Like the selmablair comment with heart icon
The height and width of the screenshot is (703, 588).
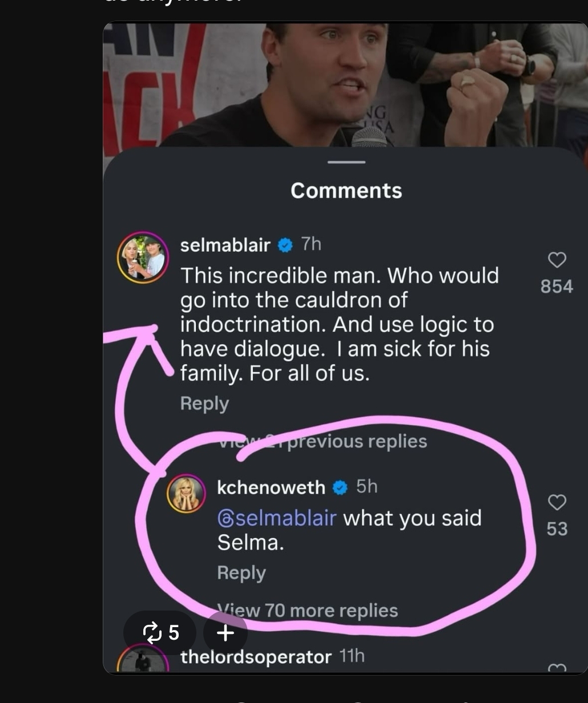tap(557, 260)
